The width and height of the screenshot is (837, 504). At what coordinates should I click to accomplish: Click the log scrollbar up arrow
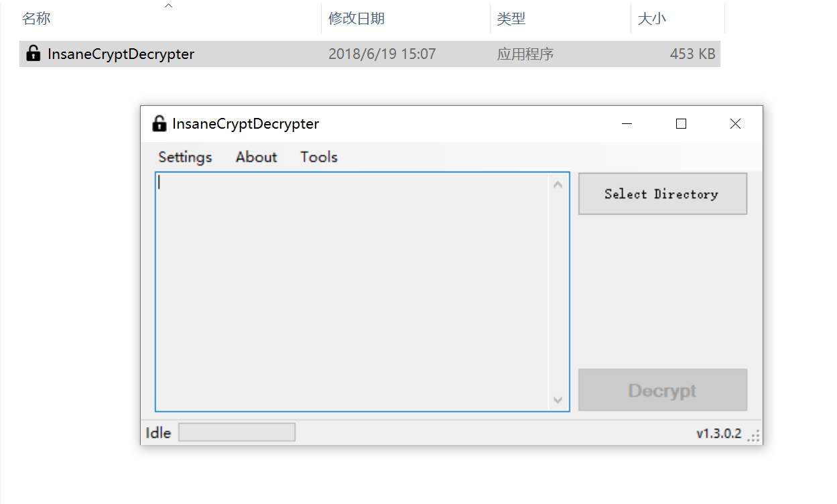tap(558, 184)
